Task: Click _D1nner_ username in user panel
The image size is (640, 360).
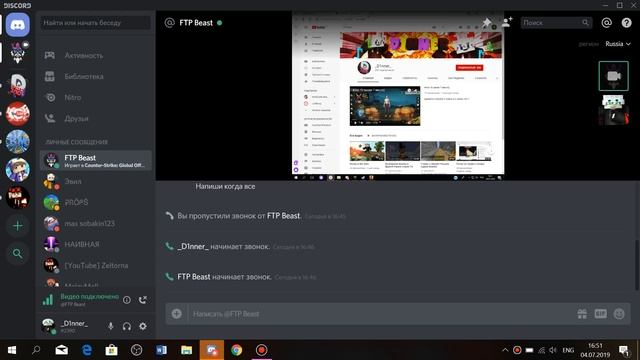Action: (74, 323)
